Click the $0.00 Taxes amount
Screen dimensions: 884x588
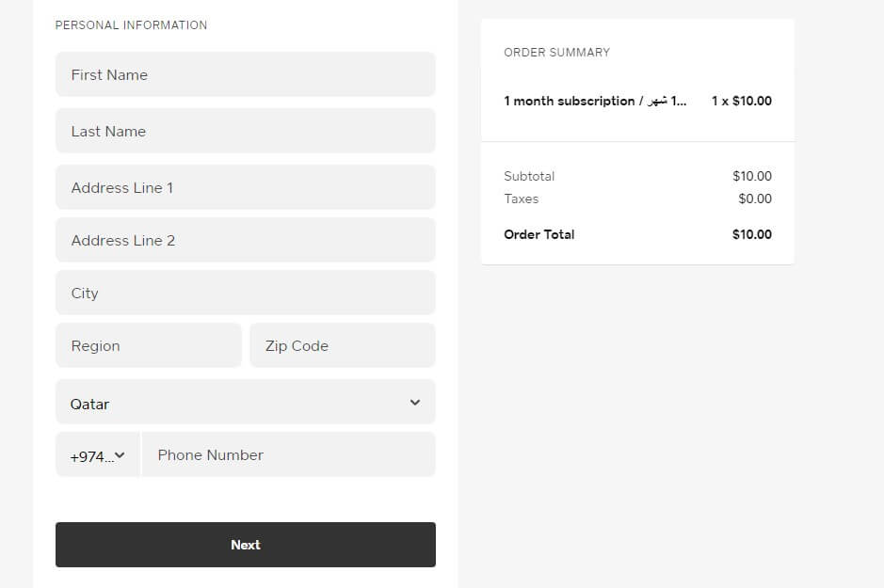[x=755, y=199]
